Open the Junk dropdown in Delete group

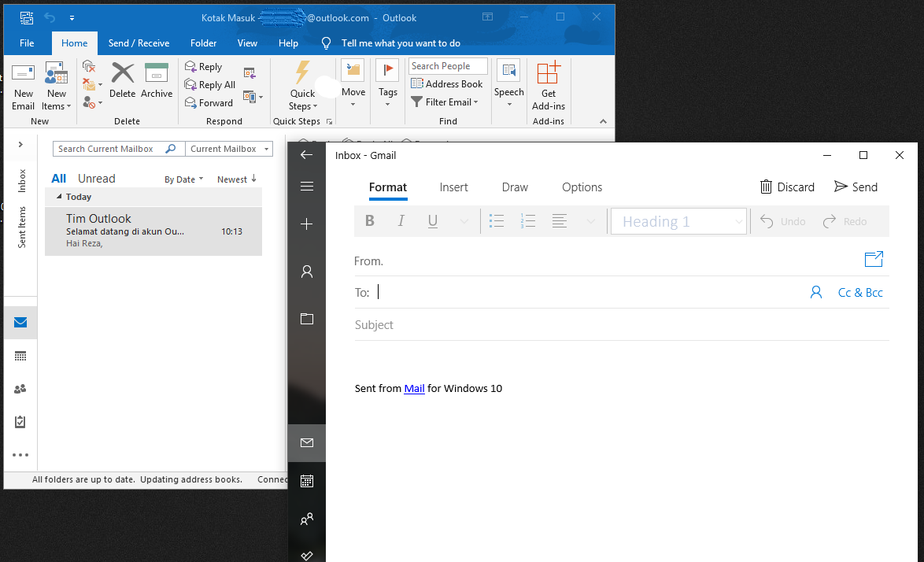(92, 102)
